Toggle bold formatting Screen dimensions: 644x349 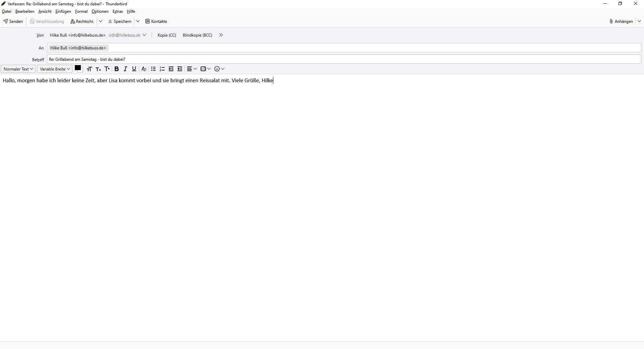pos(117,69)
